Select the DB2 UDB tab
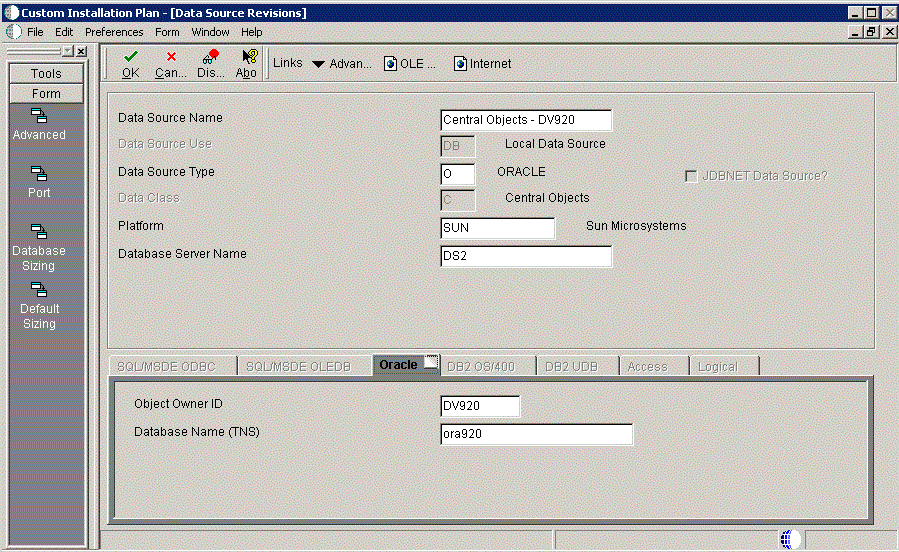899x552 pixels. point(577,366)
